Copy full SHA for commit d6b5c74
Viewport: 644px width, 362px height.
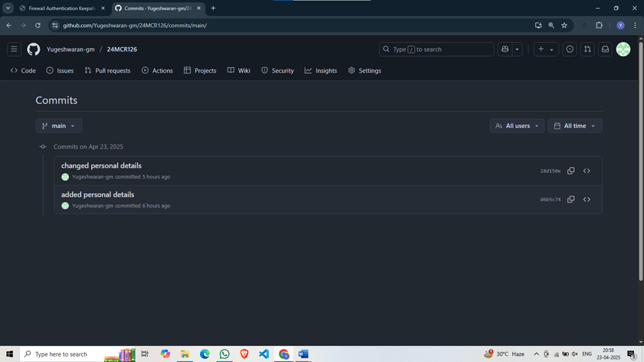tap(571, 199)
